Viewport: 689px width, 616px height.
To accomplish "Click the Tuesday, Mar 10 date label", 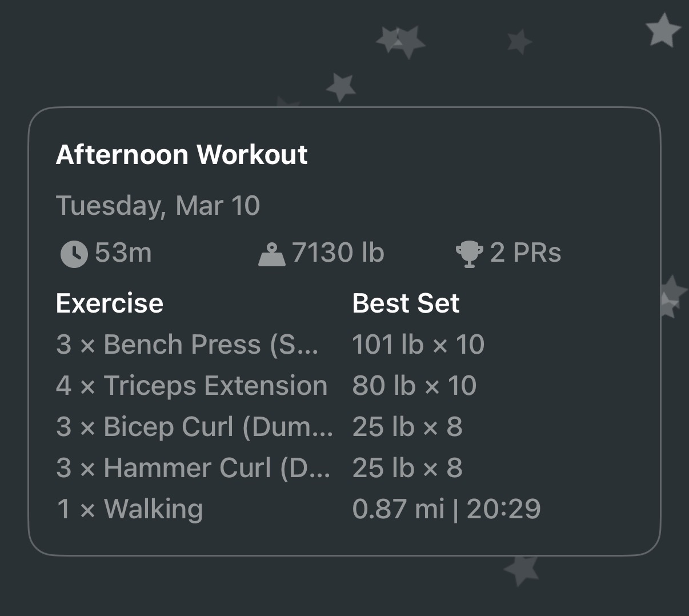I will click(x=158, y=205).
